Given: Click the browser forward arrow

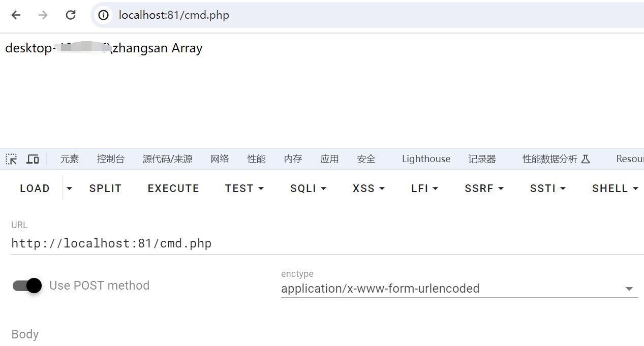Looking at the screenshot, I should pos(43,15).
